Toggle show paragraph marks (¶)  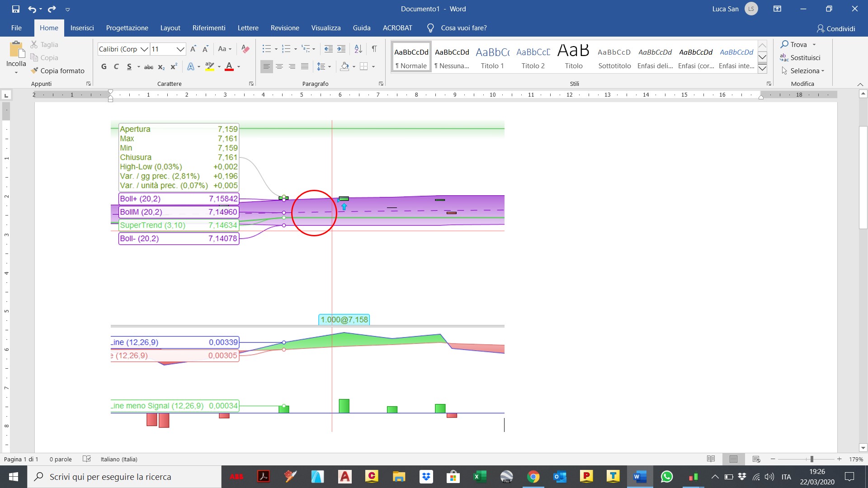pos(374,49)
